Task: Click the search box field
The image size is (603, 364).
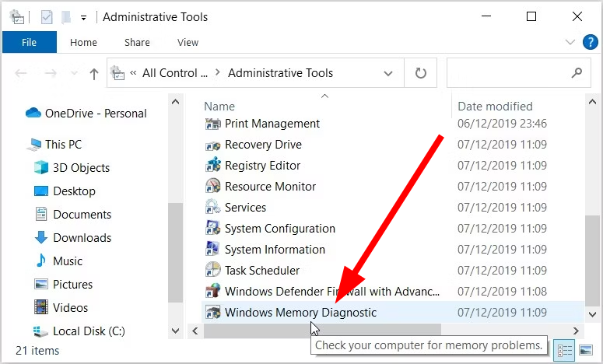Action: coord(509,73)
